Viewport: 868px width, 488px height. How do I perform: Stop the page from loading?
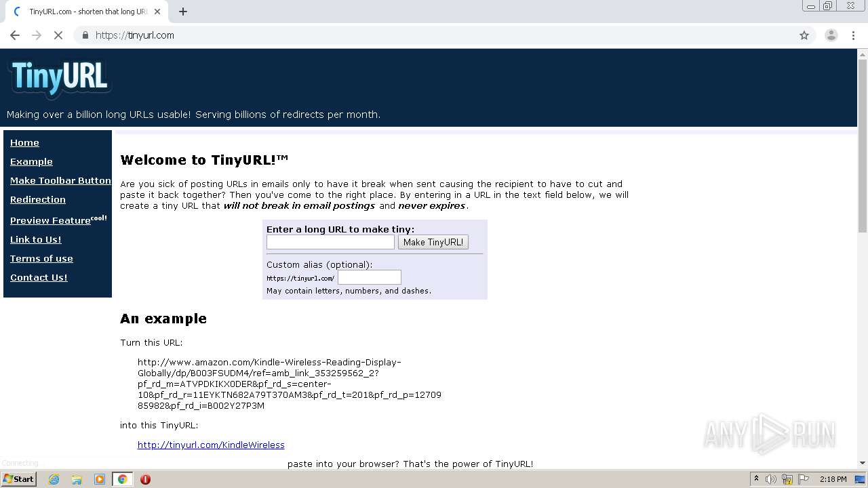pyautogui.click(x=58, y=35)
